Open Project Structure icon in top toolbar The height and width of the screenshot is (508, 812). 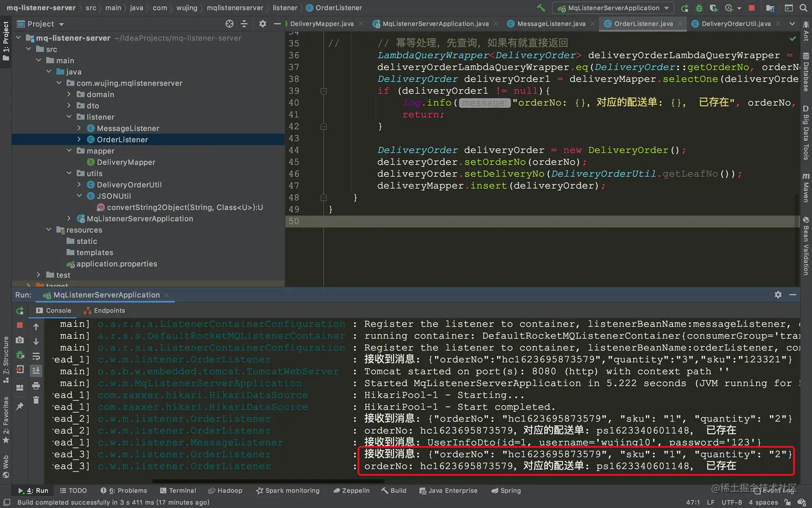pos(770,8)
